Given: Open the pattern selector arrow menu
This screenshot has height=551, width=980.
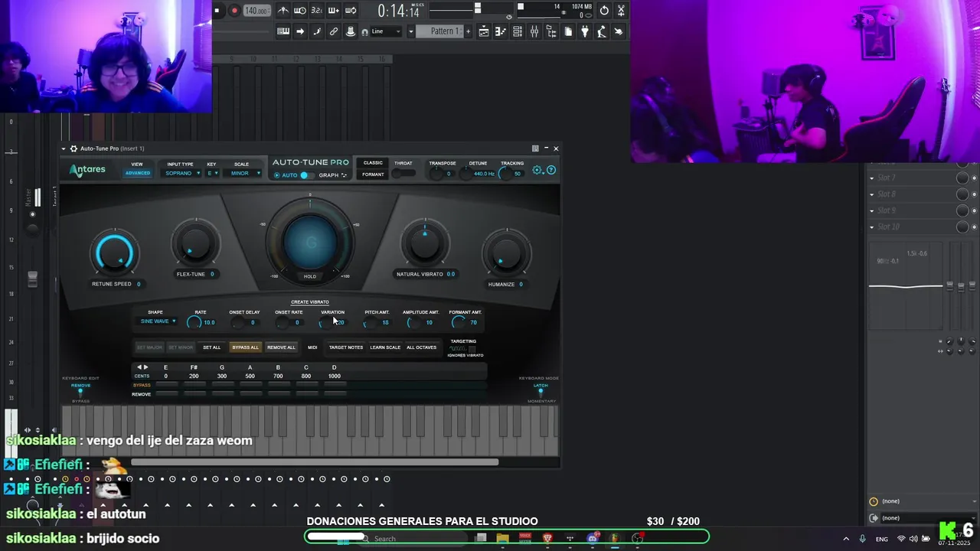Looking at the screenshot, I should 411,31.
